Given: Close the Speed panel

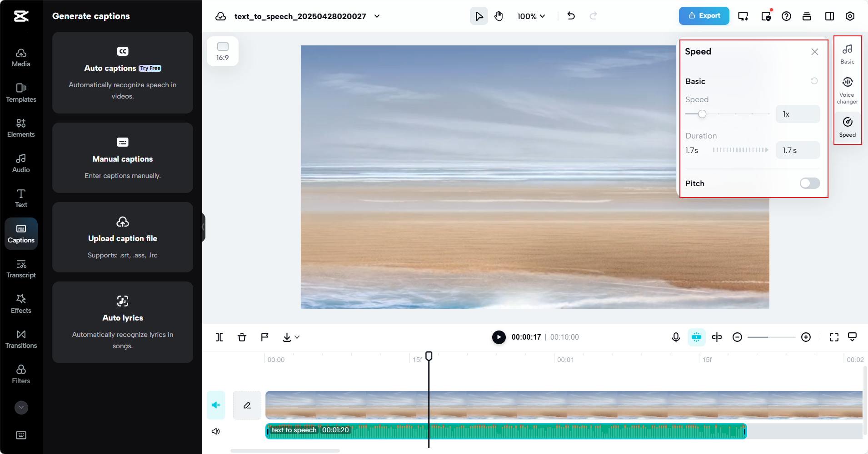Looking at the screenshot, I should coord(815,52).
